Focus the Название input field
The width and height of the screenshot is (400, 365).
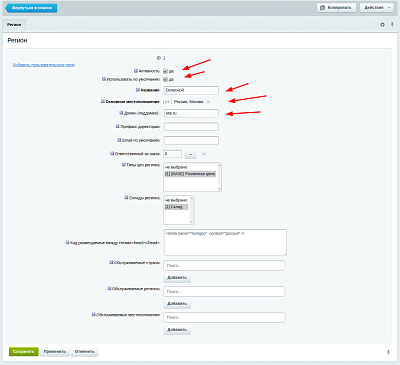point(191,90)
